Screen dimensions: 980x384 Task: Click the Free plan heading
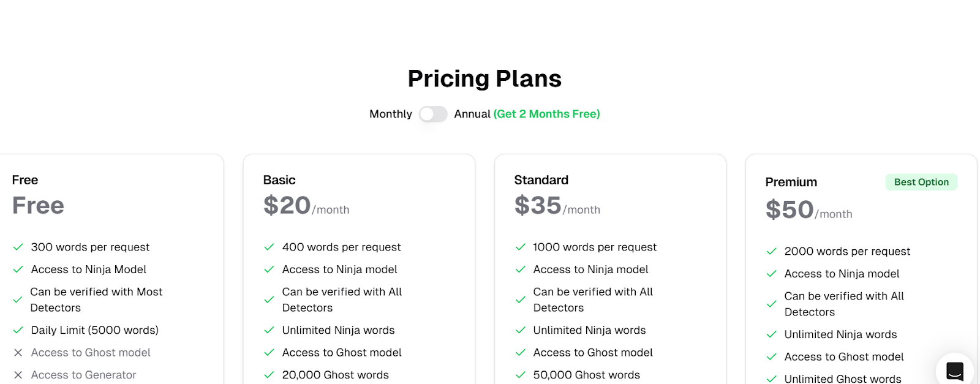pos(25,180)
